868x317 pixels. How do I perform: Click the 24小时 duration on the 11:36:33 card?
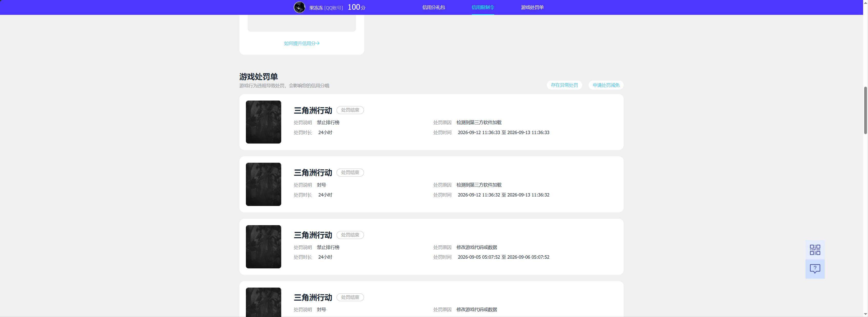click(x=325, y=133)
